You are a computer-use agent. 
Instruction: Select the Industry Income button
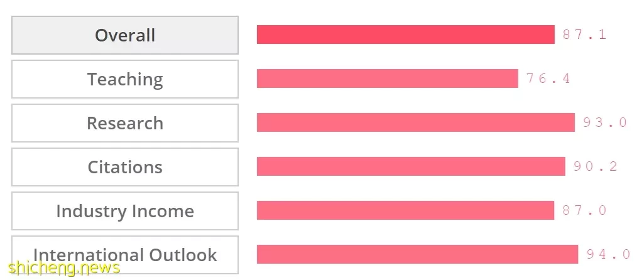(x=125, y=210)
